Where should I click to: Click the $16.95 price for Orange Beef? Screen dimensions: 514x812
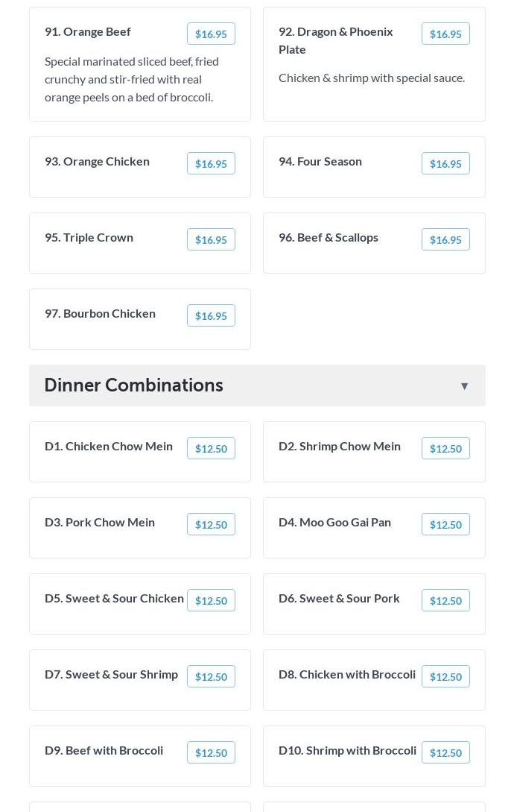(211, 34)
